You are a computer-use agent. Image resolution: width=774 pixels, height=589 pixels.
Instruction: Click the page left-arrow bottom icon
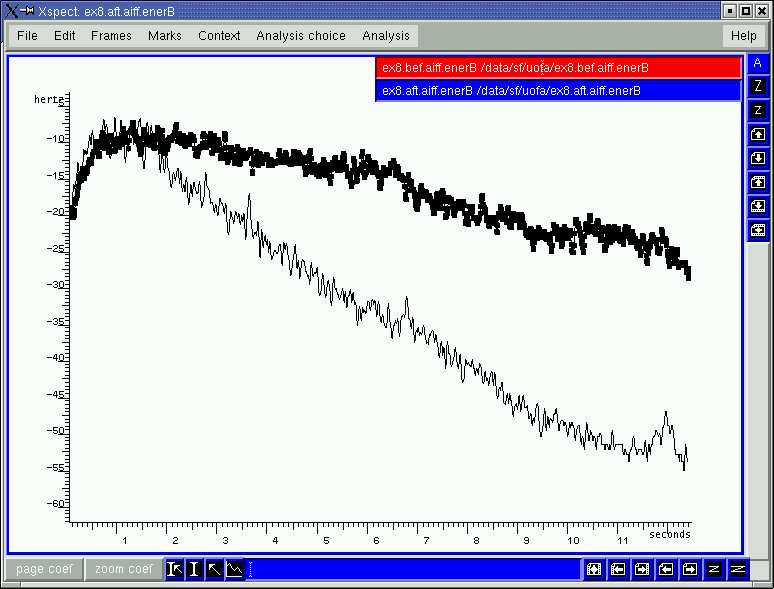666,570
